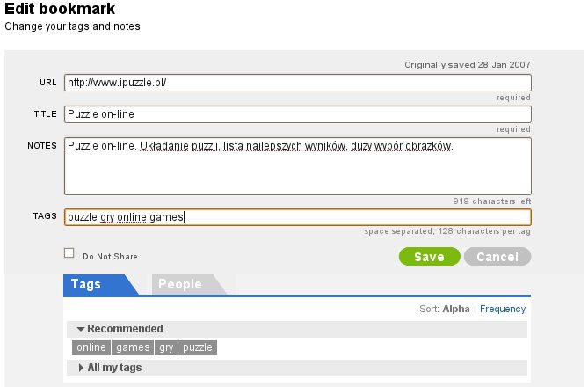
Task: Click the 'Originally saved 28 Jan 2007' text
Action: pos(468,64)
